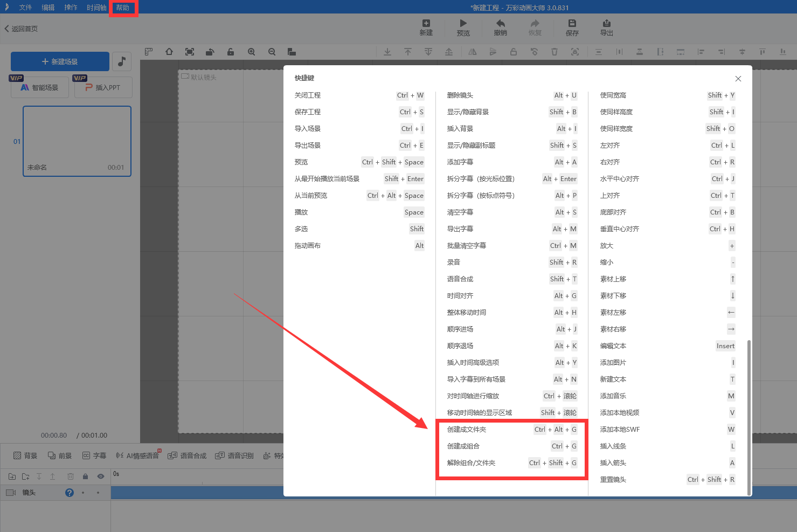Image resolution: width=797 pixels, height=532 pixels.
Task: Click Return to Home link
Action: tap(22, 29)
